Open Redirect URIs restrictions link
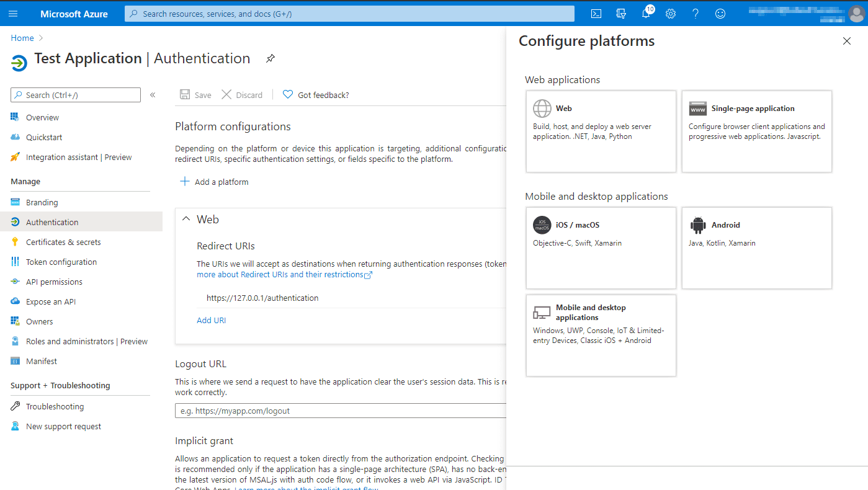This screenshot has width=868, height=490. (284, 274)
